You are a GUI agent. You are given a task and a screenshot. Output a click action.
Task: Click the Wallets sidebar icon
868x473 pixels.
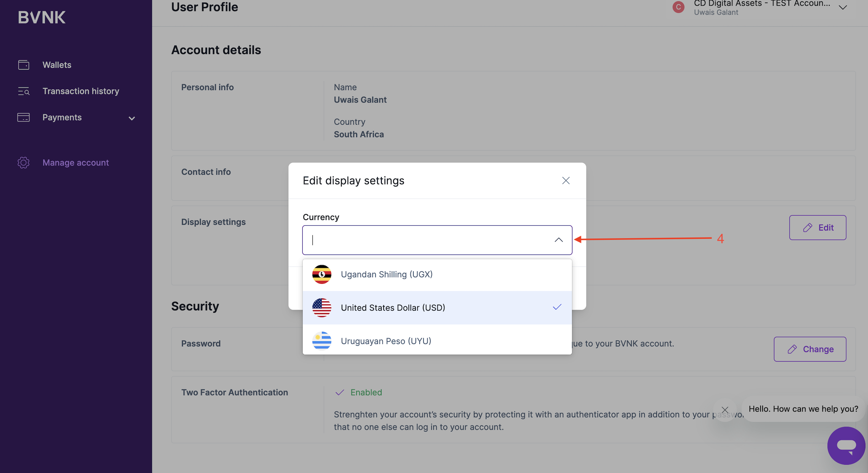[23, 65]
